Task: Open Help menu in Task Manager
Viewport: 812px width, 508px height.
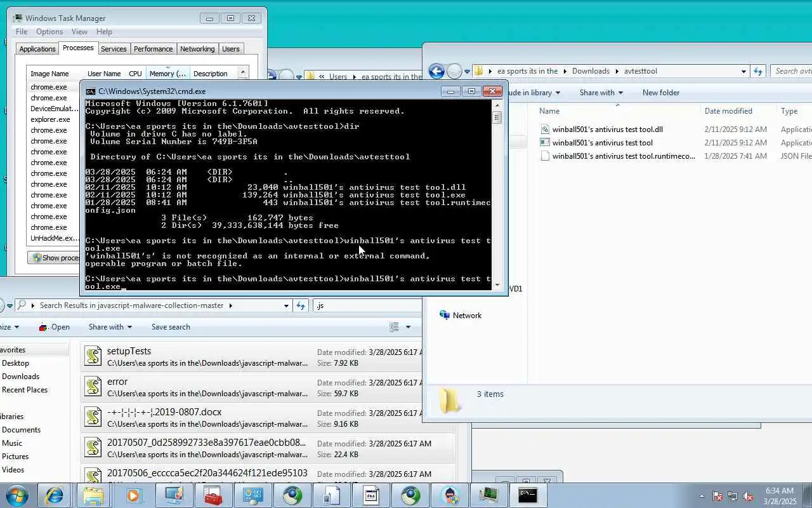Action: [104, 32]
